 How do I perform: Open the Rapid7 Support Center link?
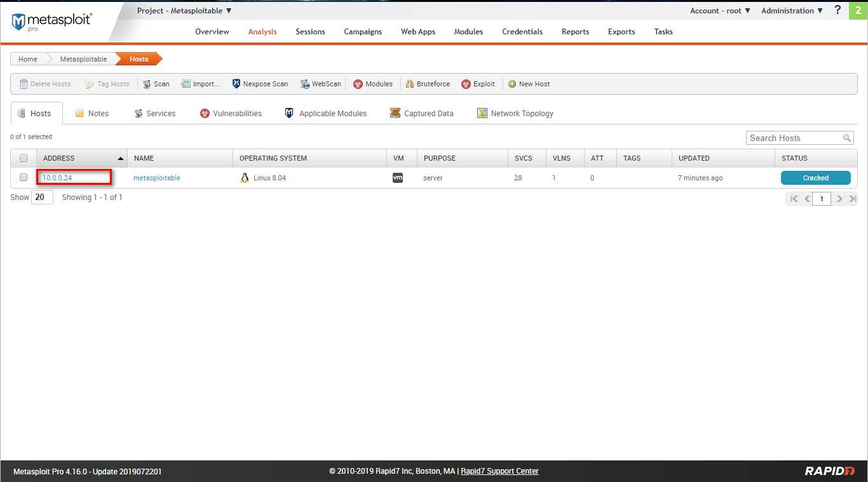pyautogui.click(x=499, y=471)
